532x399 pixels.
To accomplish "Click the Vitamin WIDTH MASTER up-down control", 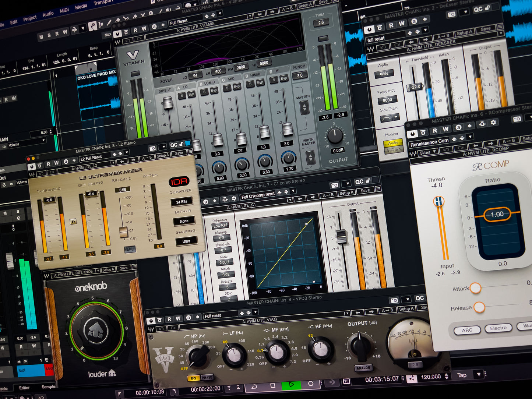I will point(310,157).
